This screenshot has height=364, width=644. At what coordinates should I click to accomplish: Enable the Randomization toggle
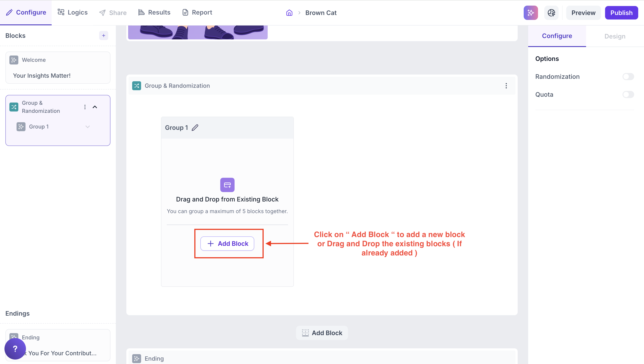pos(628,77)
